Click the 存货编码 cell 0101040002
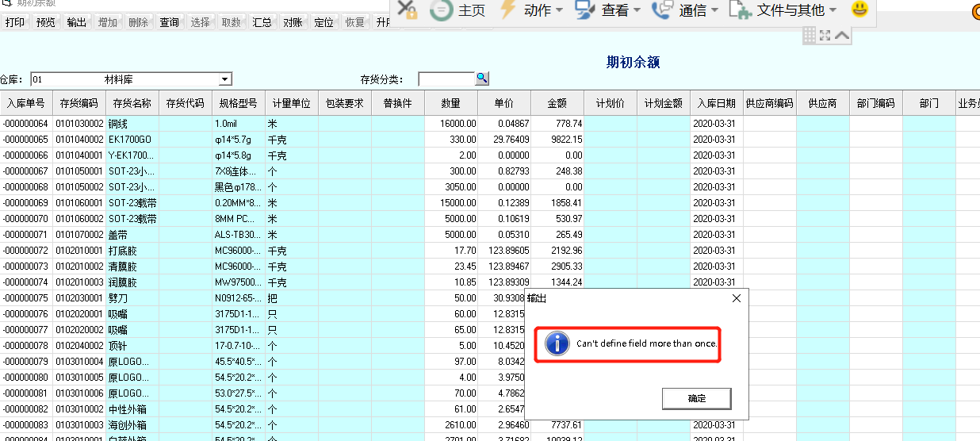 pos(79,140)
